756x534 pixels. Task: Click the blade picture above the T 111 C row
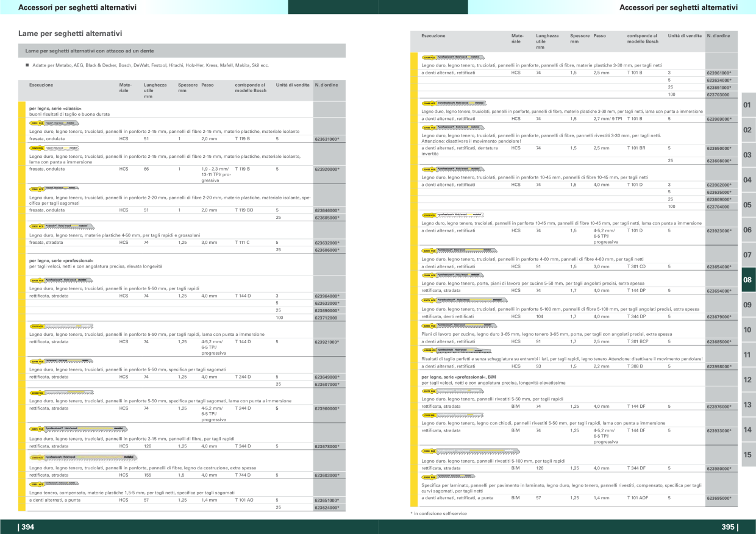pyautogui.click(x=62, y=226)
